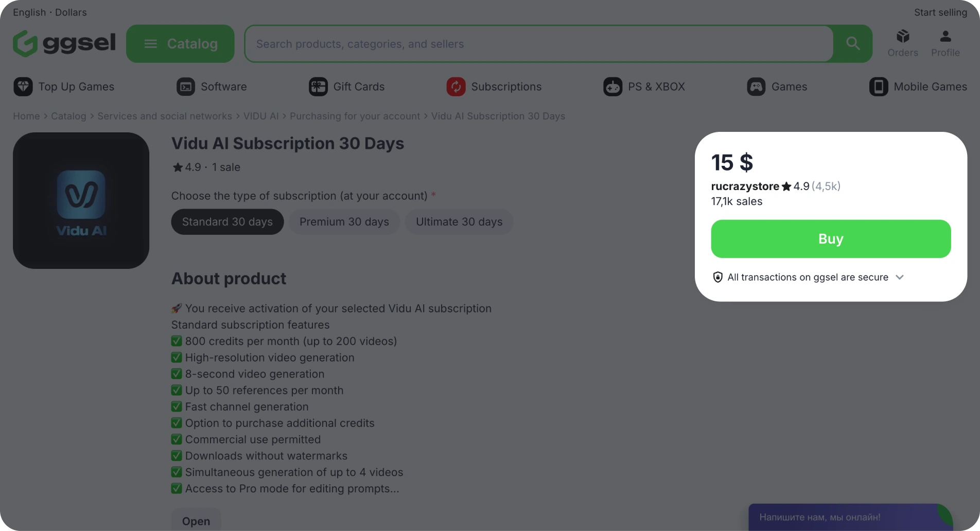Click the Gift Cards icon

click(318, 87)
